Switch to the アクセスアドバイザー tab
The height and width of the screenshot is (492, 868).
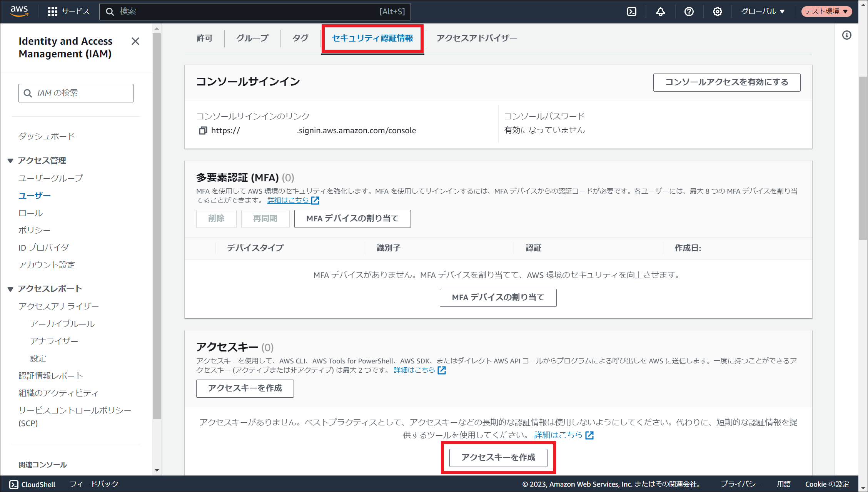(477, 38)
